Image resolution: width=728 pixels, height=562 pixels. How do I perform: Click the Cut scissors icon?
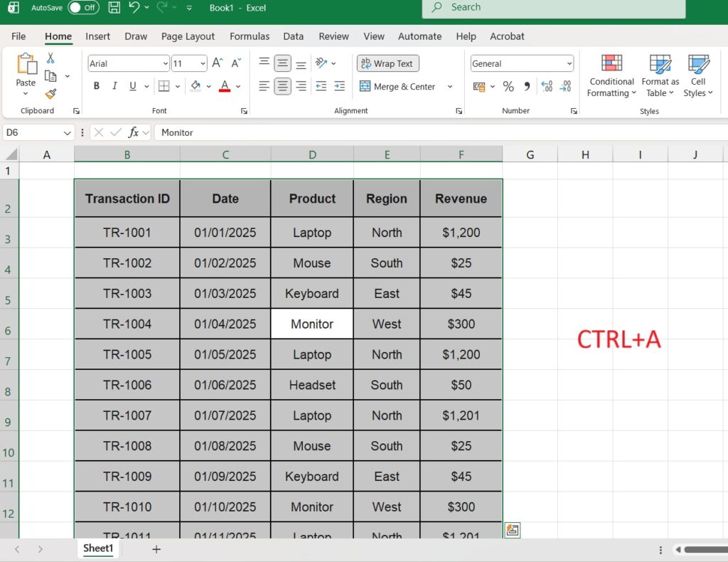click(x=50, y=58)
